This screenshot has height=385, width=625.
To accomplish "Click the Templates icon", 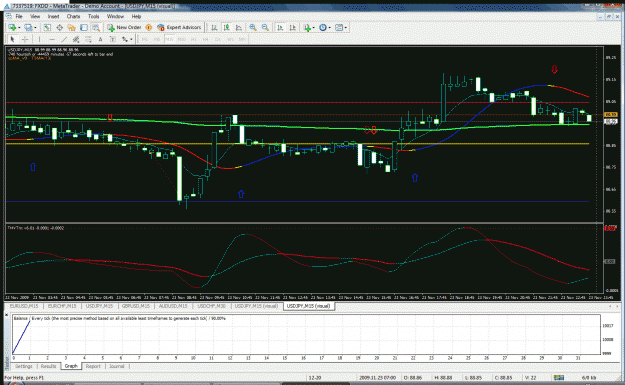I will pos(339,27).
